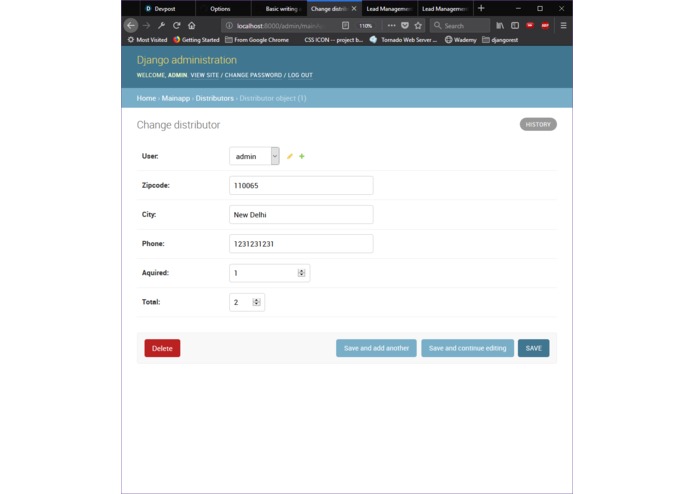
Task: Go to Mainapp in the breadcrumb
Action: (176, 98)
